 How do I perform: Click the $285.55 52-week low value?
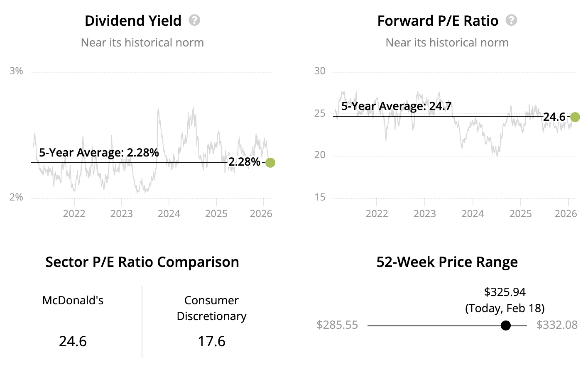[337, 325]
